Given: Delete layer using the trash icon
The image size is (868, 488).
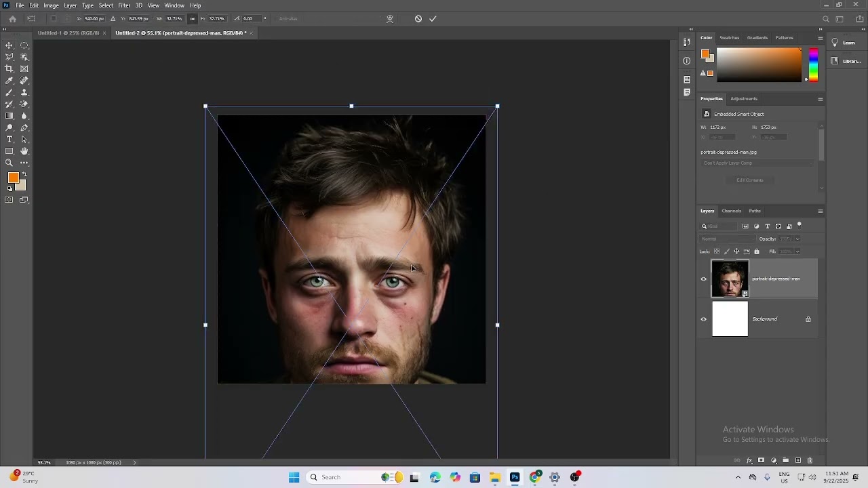Looking at the screenshot, I should point(810,461).
